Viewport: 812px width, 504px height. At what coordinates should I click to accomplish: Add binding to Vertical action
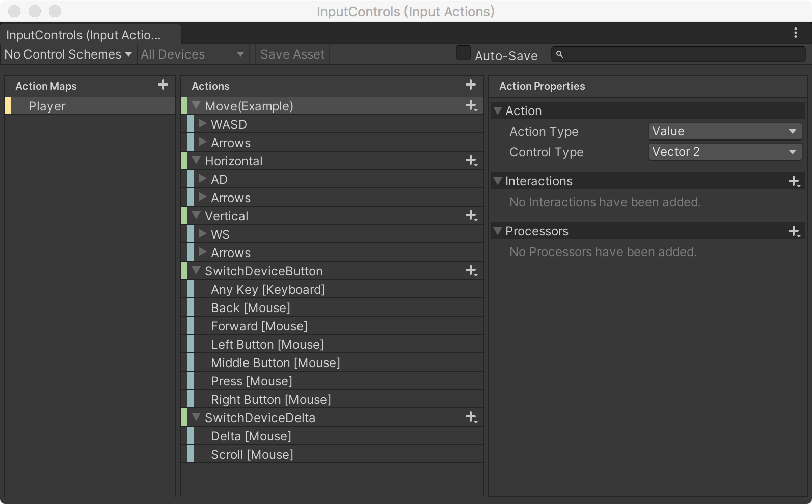(471, 216)
